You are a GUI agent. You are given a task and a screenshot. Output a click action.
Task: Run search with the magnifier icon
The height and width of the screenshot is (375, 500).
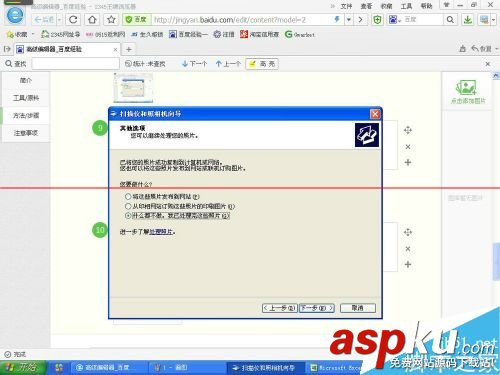(x=450, y=20)
